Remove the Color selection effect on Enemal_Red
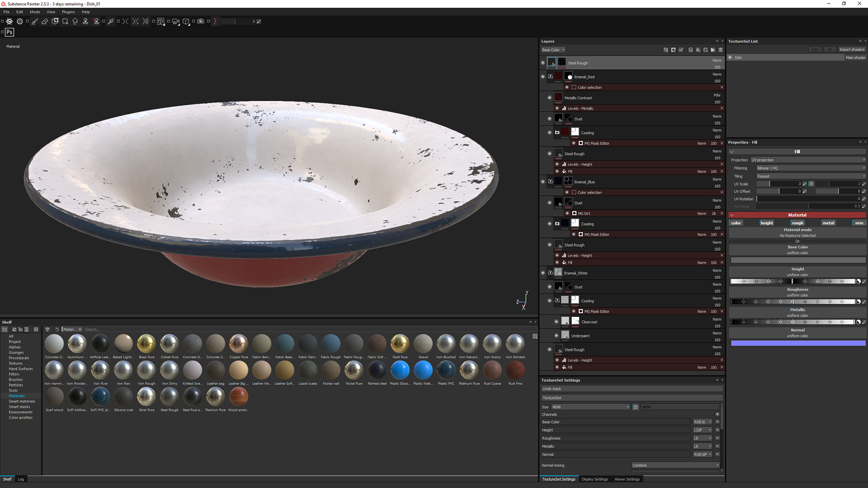This screenshot has width=868, height=488. 722,87
